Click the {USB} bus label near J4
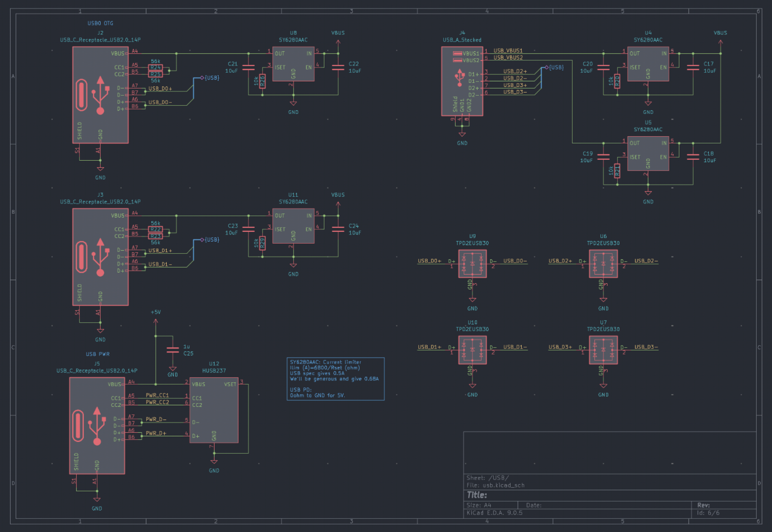 (556, 67)
